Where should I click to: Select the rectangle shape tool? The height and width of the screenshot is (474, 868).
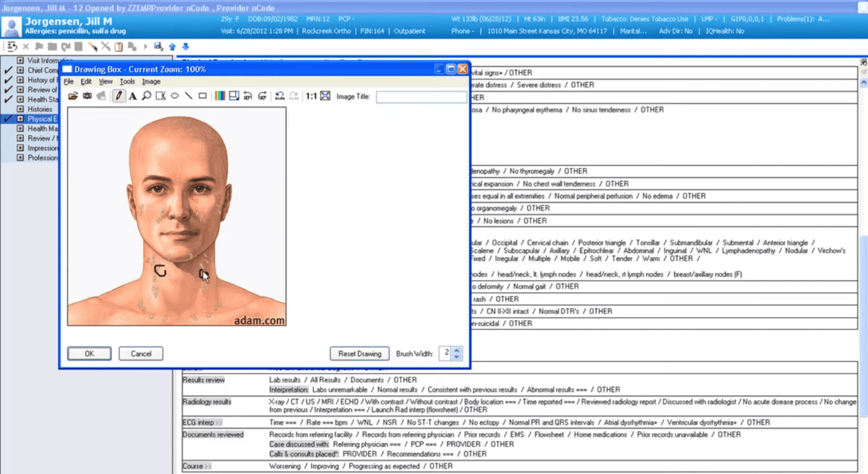202,96
